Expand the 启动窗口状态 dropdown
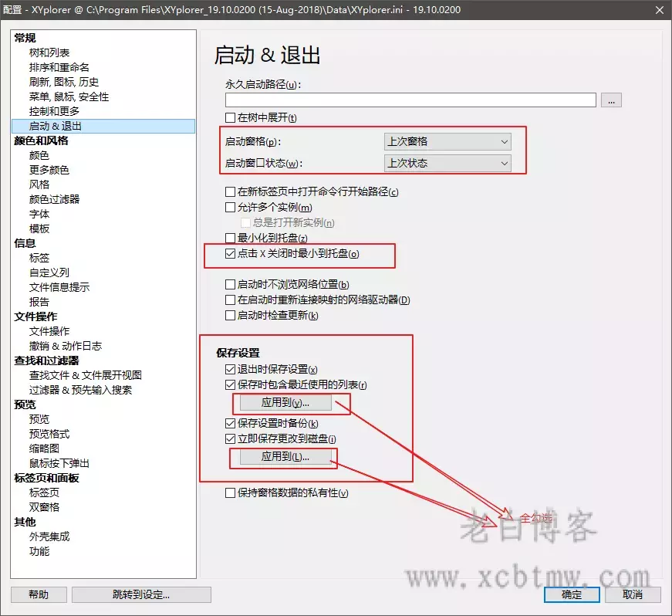672x616 pixels. pyautogui.click(x=447, y=164)
